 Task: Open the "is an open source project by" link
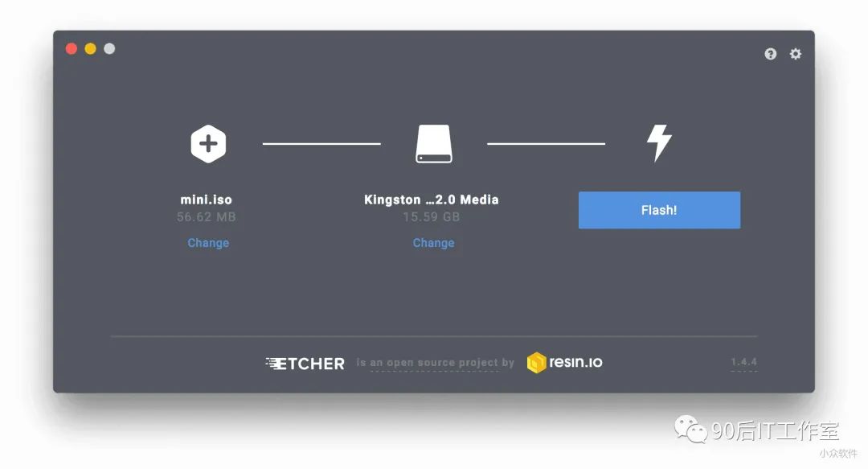click(435, 363)
